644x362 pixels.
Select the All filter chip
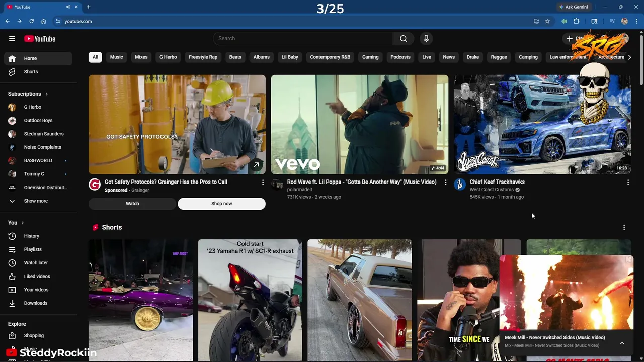[95, 57]
